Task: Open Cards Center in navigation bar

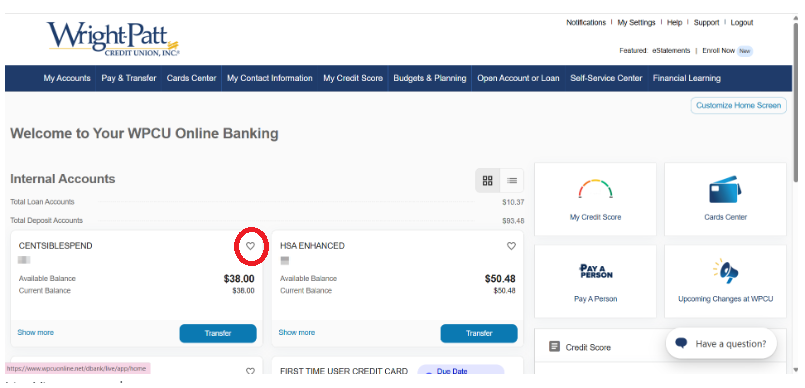Action: coord(191,78)
